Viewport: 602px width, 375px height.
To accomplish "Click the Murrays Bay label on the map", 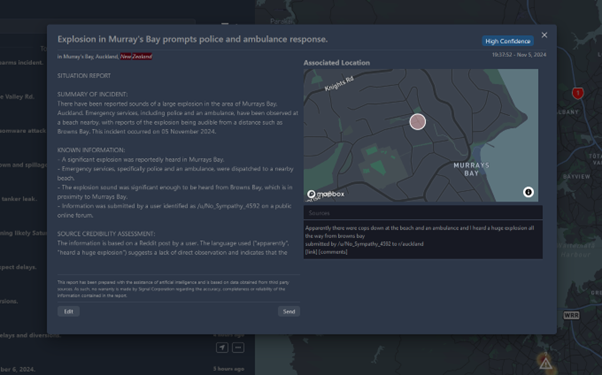I will 471,169.
